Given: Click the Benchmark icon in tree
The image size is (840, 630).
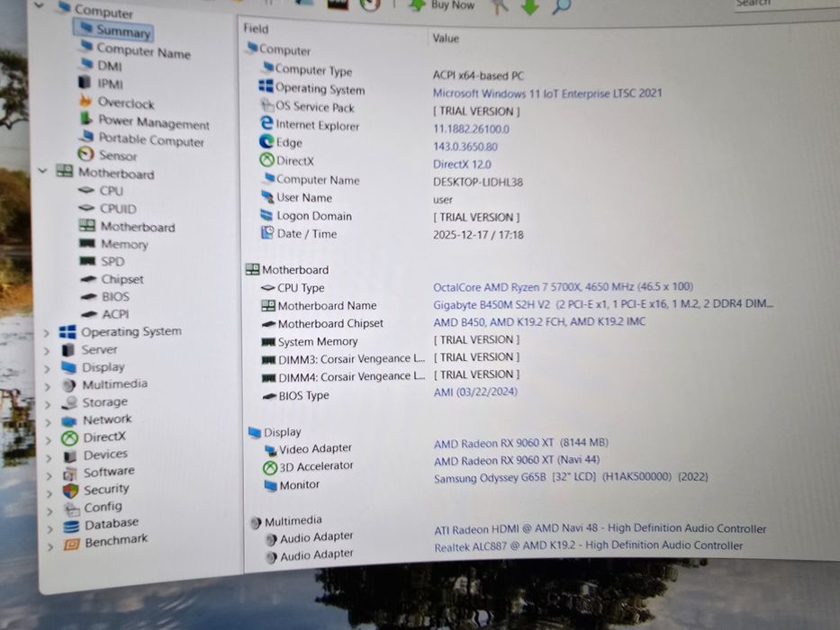Looking at the screenshot, I should pyautogui.click(x=72, y=544).
